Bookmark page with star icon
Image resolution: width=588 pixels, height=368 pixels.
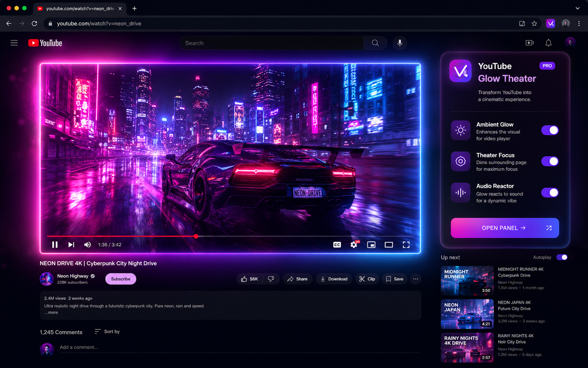click(x=534, y=23)
